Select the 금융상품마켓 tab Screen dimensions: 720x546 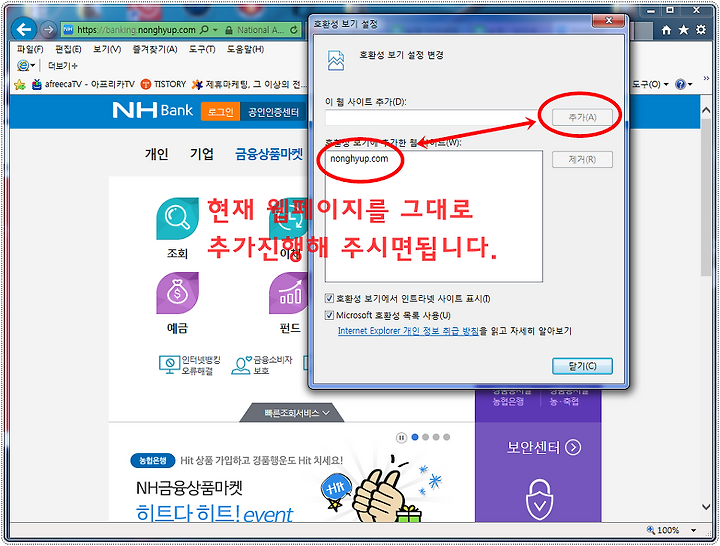click(269, 153)
